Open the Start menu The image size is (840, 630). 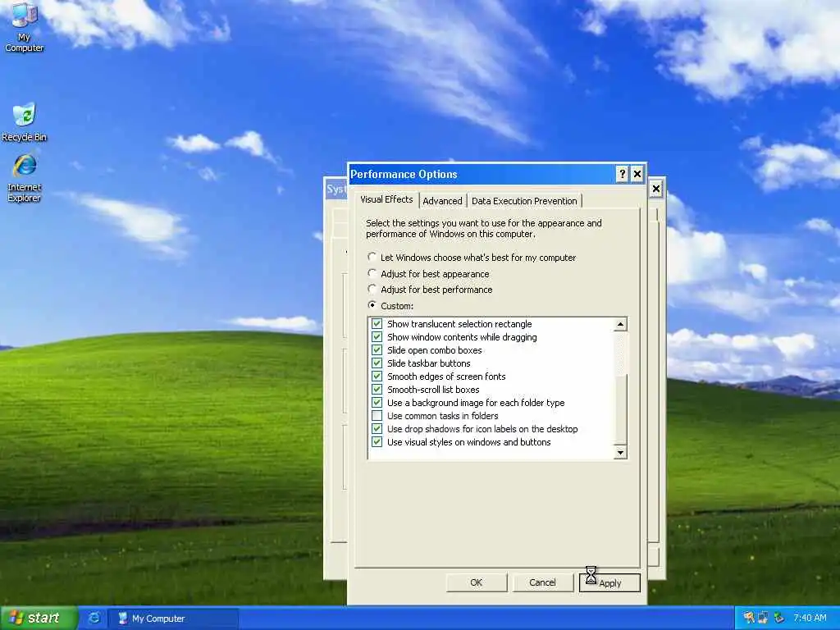tap(39, 618)
